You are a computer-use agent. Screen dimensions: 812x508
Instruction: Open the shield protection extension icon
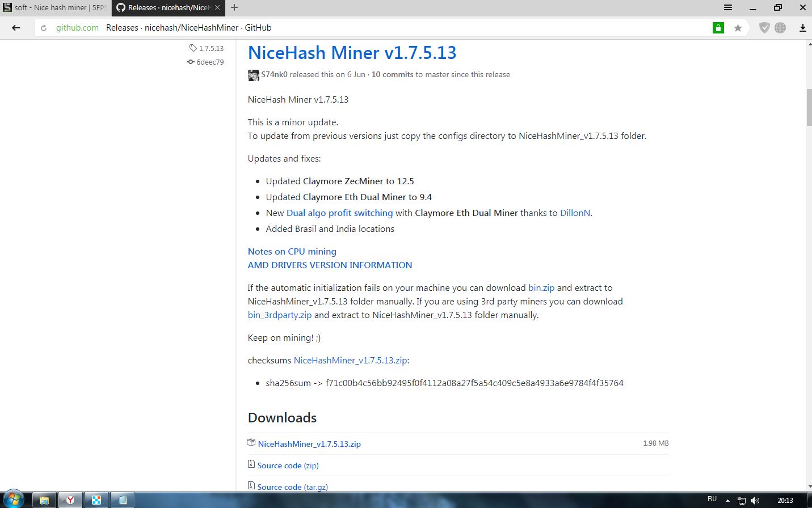[x=764, y=28]
